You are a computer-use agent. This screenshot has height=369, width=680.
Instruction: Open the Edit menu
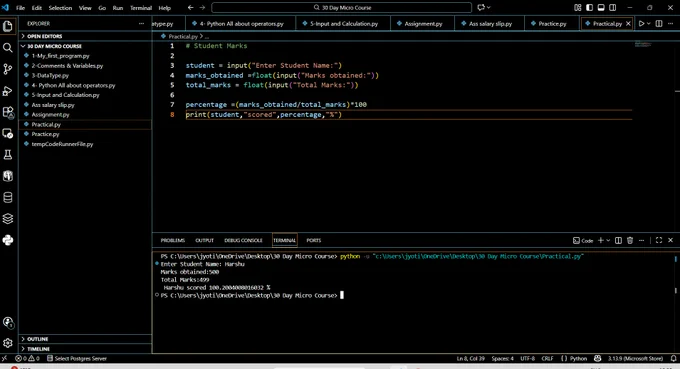[37, 8]
